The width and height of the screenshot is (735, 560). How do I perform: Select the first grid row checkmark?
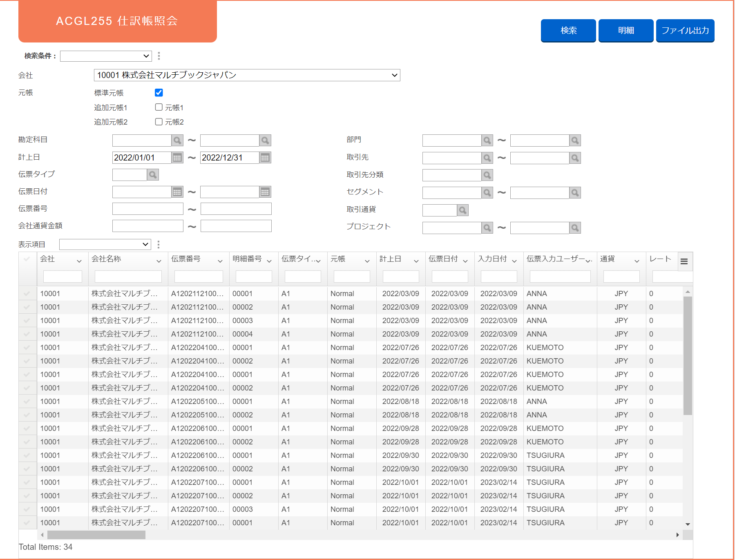pyautogui.click(x=27, y=294)
